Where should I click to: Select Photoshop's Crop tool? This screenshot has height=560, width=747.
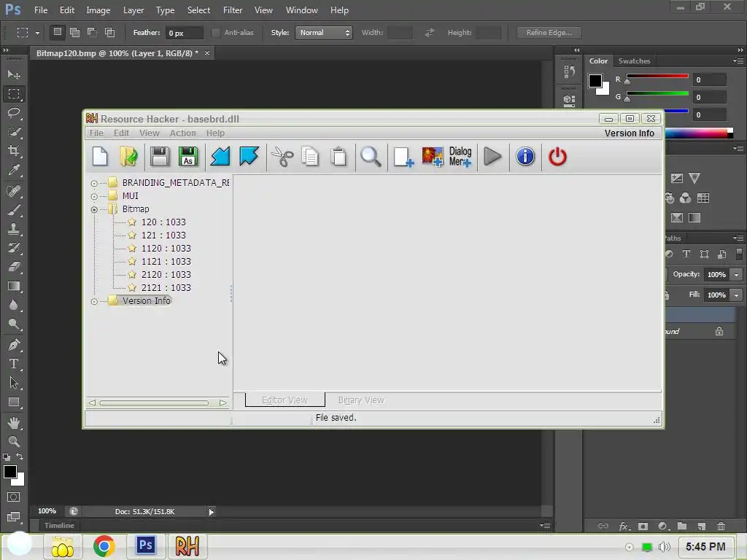click(x=14, y=151)
